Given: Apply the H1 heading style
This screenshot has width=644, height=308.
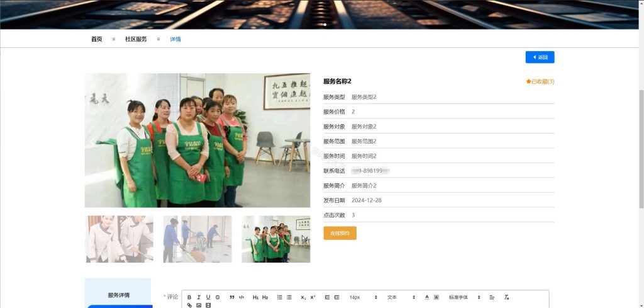Looking at the screenshot, I should pos(255,297).
